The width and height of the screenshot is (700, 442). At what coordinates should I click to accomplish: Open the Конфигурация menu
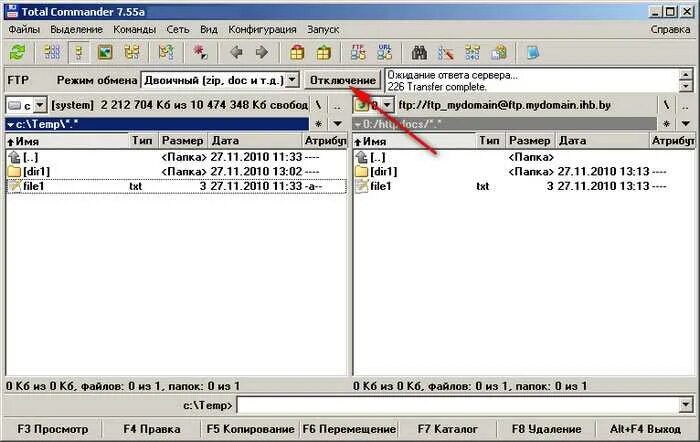pos(262,29)
